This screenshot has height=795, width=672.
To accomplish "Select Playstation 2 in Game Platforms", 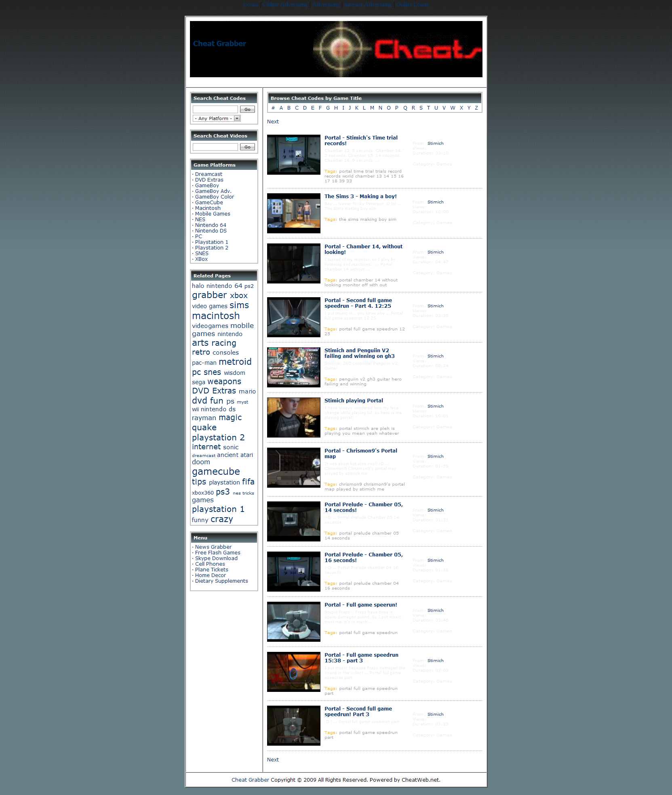I will point(211,248).
